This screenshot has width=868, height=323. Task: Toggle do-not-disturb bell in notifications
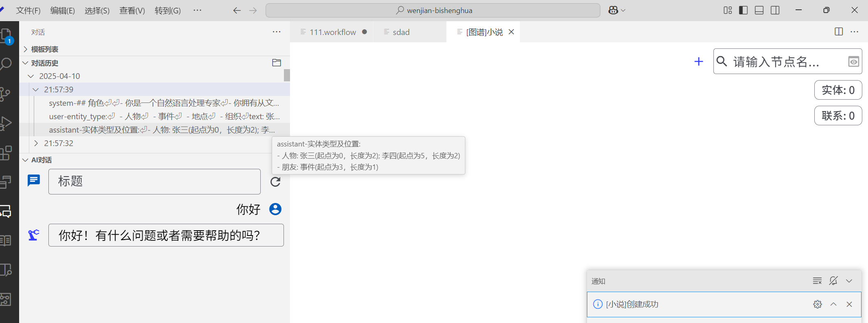tap(833, 281)
